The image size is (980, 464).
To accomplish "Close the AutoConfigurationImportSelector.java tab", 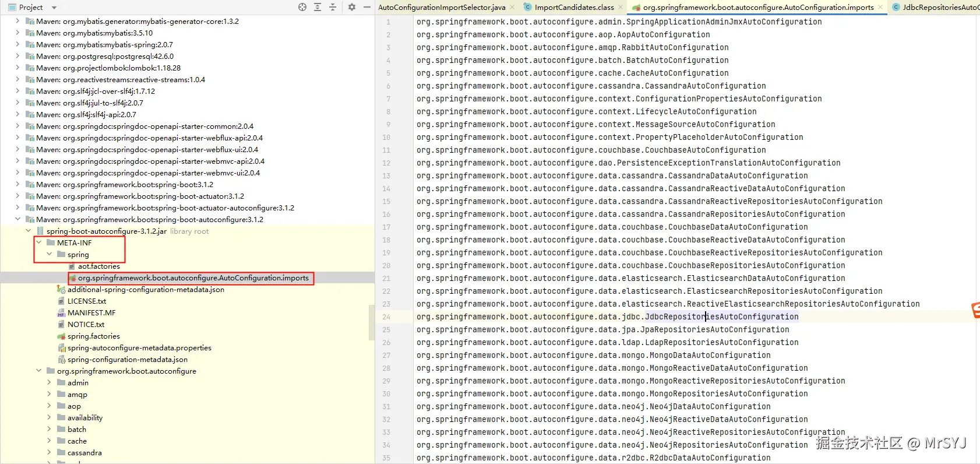I will pos(512,7).
